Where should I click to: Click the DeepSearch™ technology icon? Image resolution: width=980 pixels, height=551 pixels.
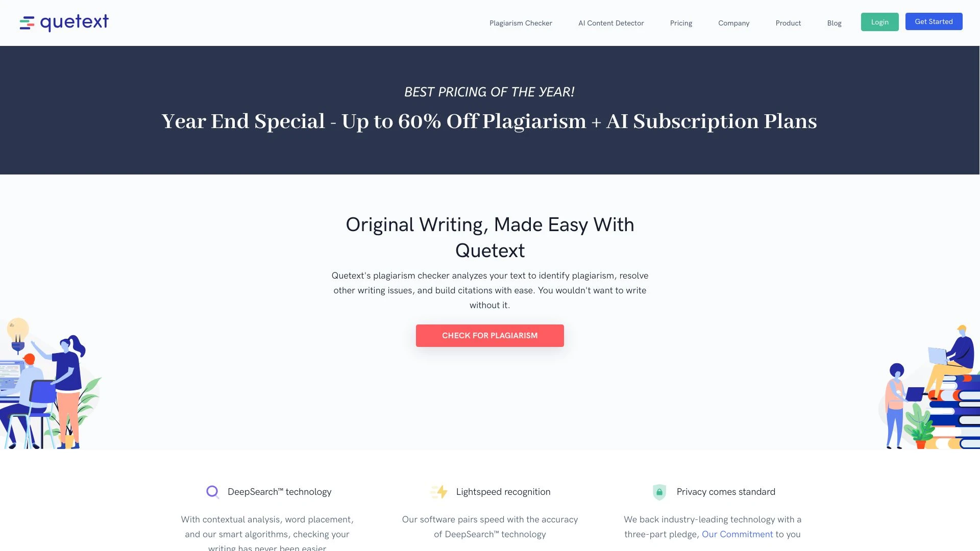(213, 491)
